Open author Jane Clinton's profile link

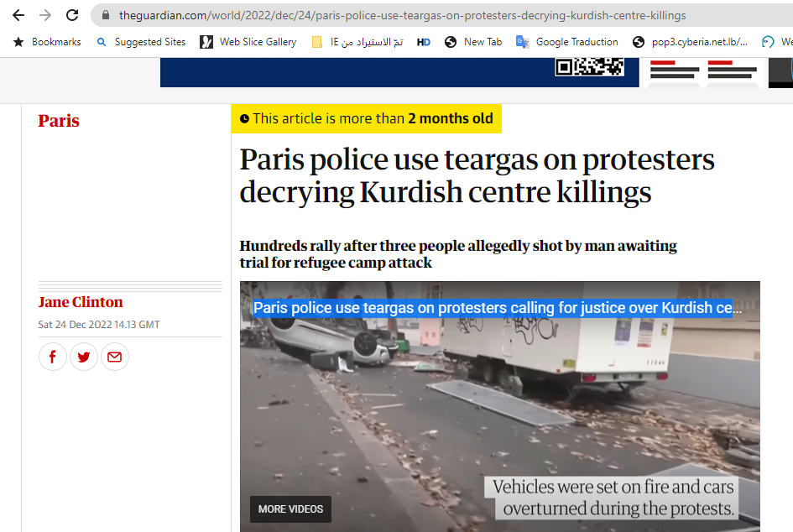point(81,302)
